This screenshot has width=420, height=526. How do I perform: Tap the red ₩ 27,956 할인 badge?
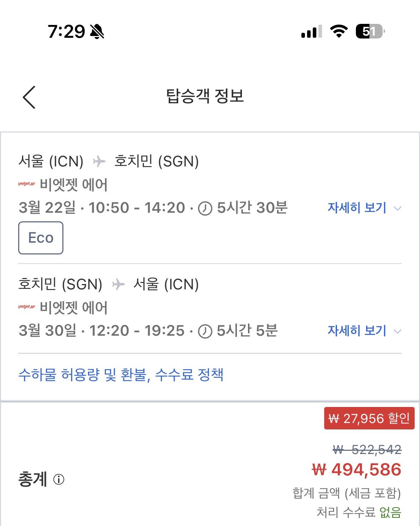pos(369,418)
